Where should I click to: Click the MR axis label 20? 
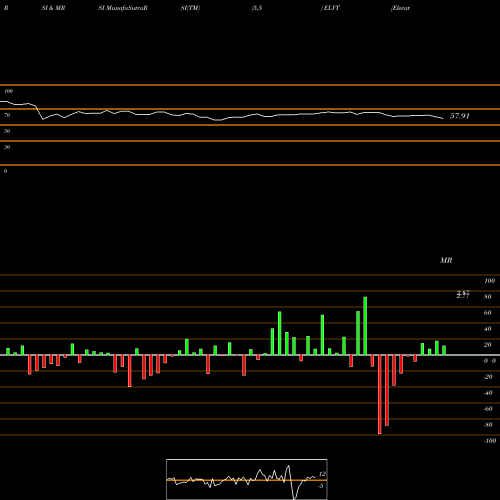[x=488, y=345]
